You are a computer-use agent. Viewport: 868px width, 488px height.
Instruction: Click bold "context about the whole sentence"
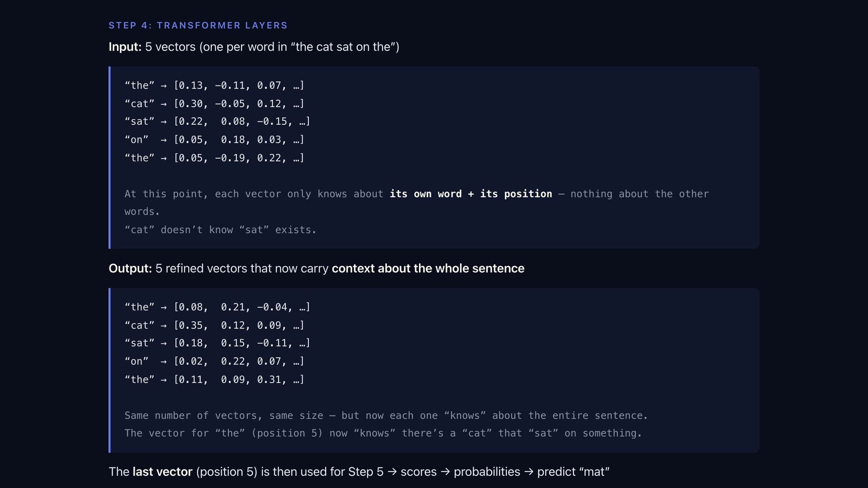428,268
